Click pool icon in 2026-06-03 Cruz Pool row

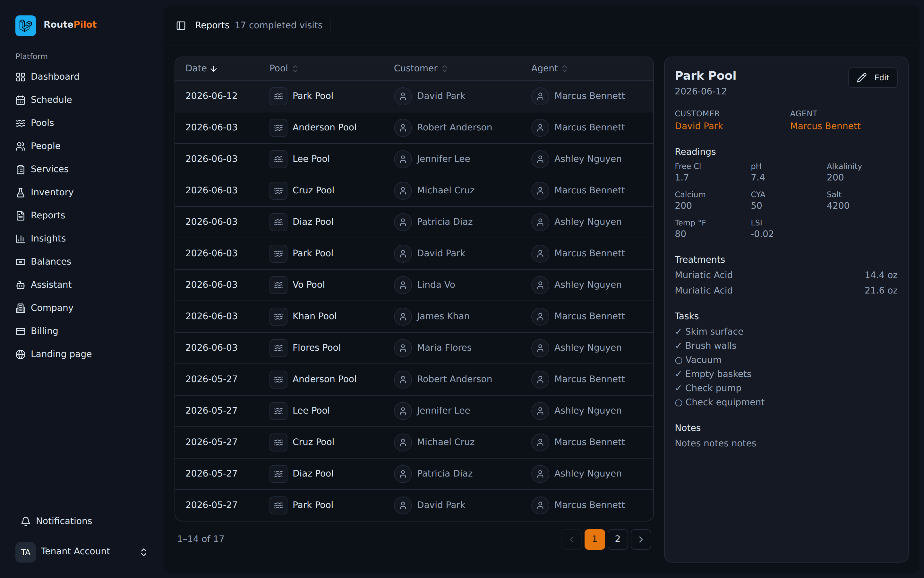pyautogui.click(x=278, y=190)
